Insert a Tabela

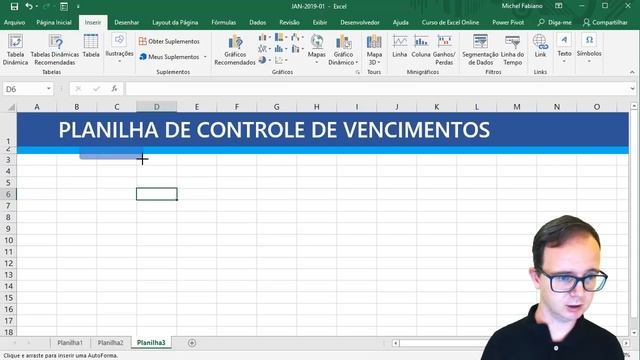pyautogui.click(x=91, y=46)
